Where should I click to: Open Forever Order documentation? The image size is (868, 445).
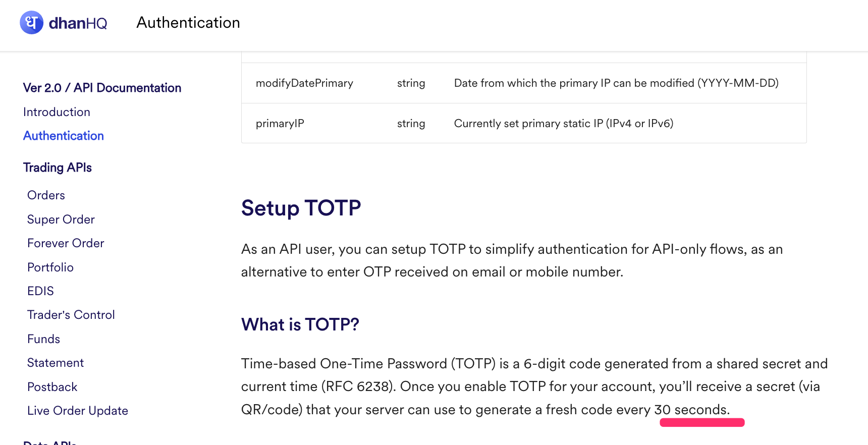[x=66, y=243]
